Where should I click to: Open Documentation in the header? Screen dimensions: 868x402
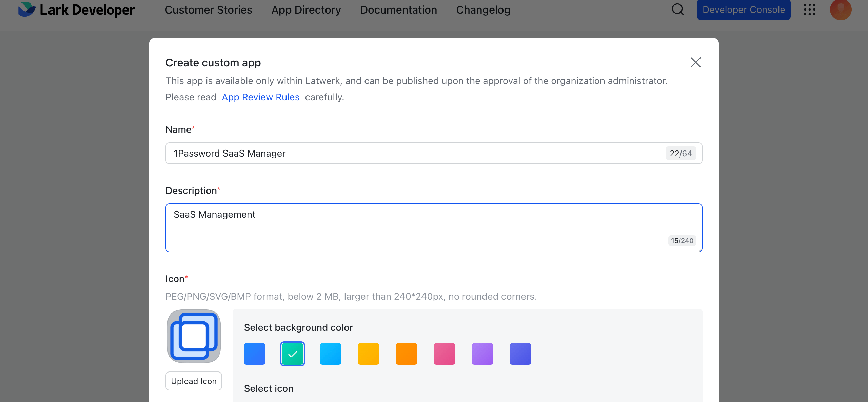click(x=398, y=10)
